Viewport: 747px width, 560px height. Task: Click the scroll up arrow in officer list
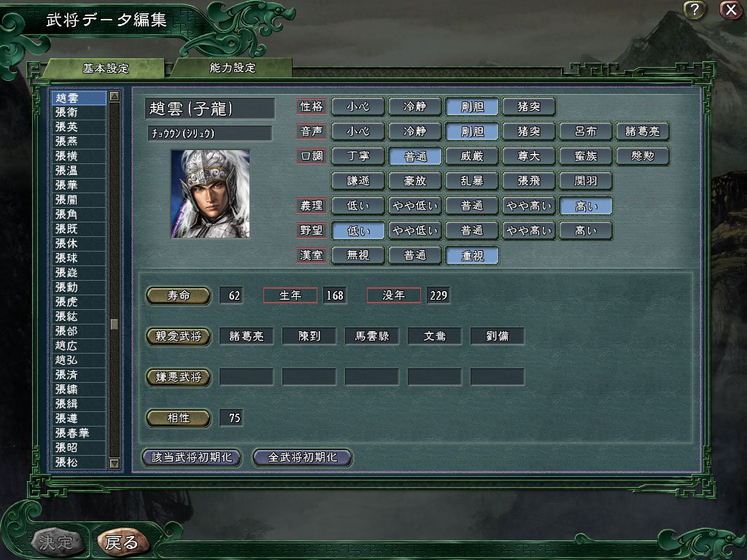115,97
